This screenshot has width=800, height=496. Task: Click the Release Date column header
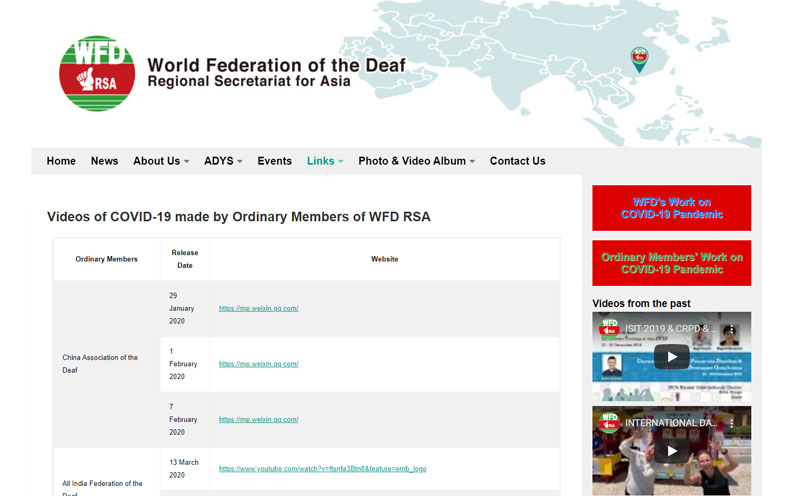[185, 259]
